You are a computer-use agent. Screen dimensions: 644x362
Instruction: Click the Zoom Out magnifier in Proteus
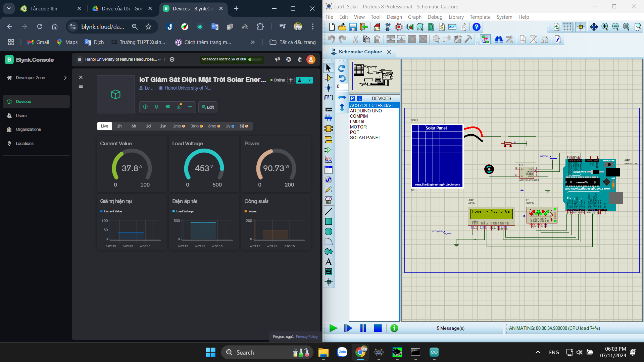pos(615,27)
